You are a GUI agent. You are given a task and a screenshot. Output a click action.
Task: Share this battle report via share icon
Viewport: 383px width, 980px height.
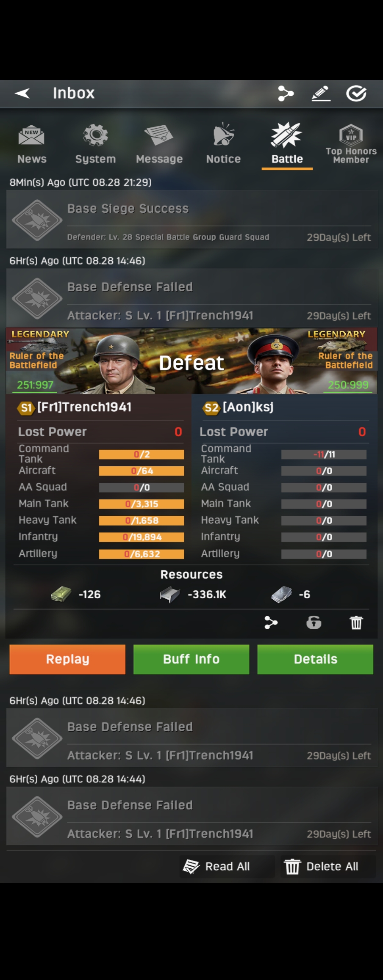click(x=271, y=622)
